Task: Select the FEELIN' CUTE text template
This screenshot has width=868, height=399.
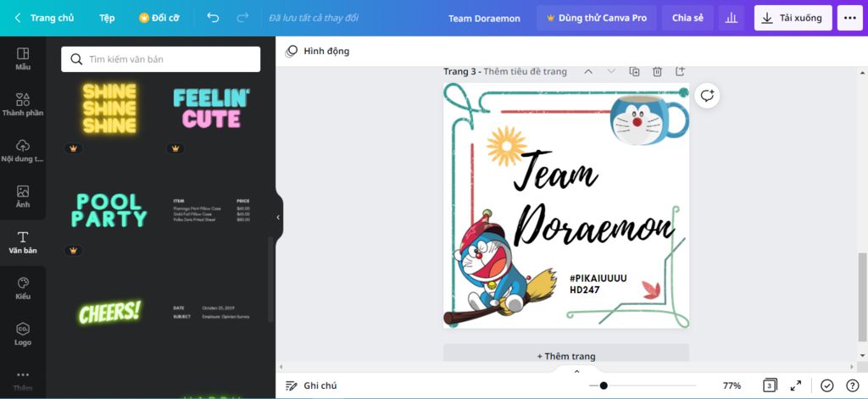Action: point(211,108)
